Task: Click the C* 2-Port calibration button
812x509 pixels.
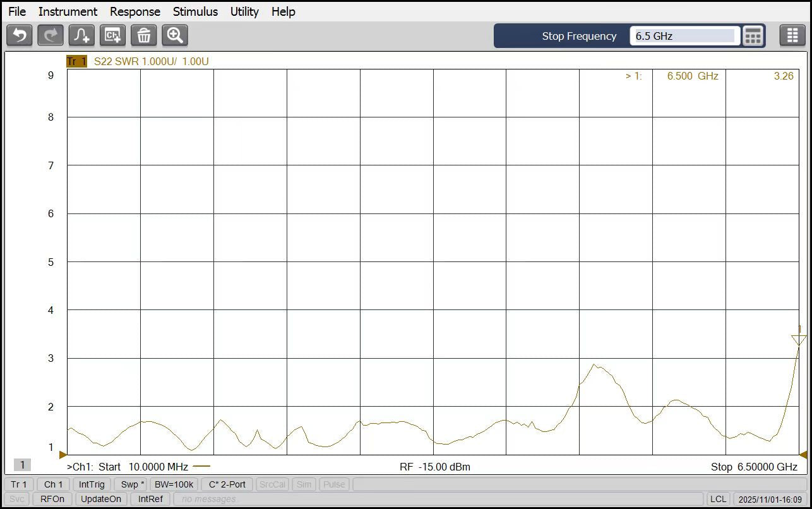Action: pos(227,484)
